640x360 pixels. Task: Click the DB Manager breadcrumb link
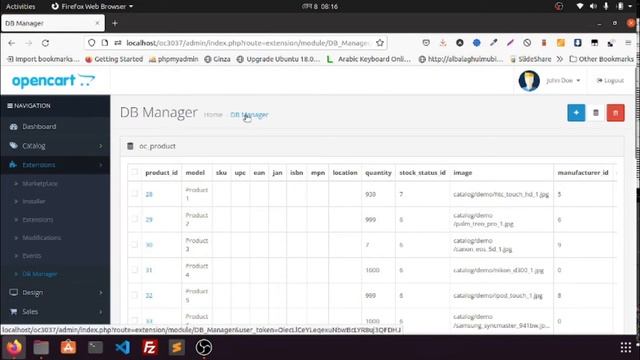tap(249, 115)
